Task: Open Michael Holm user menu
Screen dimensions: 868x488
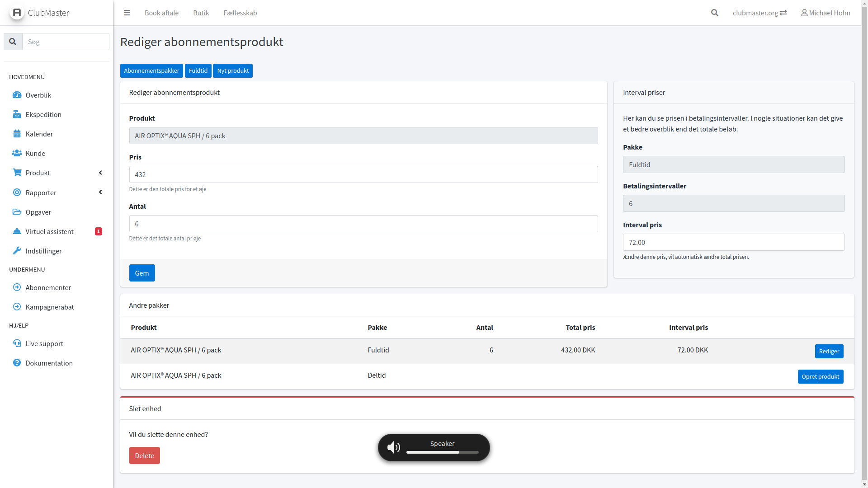Action: (x=826, y=13)
